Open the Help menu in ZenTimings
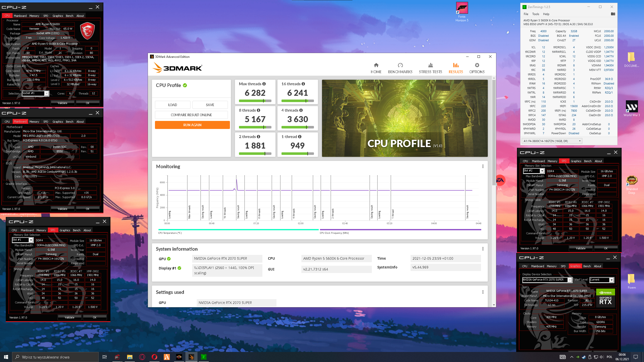Viewport: 644px width, 362px height. pyautogui.click(x=546, y=14)
